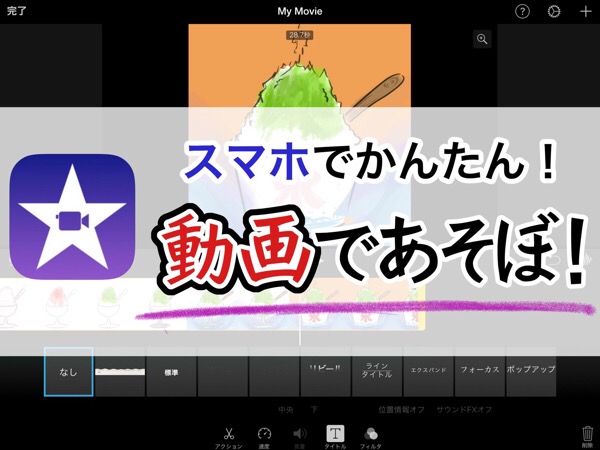Open the volume speaker tool
Image resolution: width=600 pixels, height=450 pixels.
point(300,438)
